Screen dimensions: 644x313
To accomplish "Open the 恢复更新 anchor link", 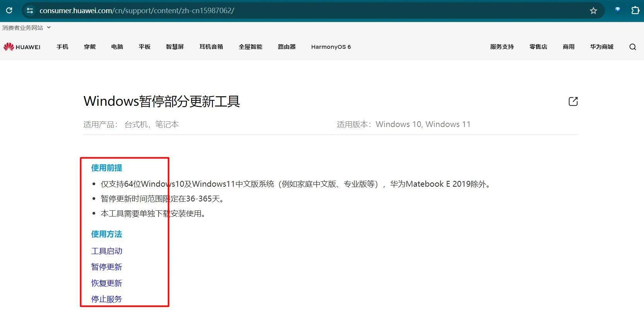I will pyautogui.click(x=106, y=283).
